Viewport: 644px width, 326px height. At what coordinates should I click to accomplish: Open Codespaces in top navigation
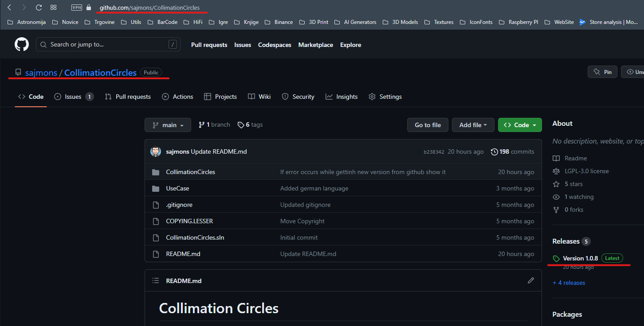[275, 45]
